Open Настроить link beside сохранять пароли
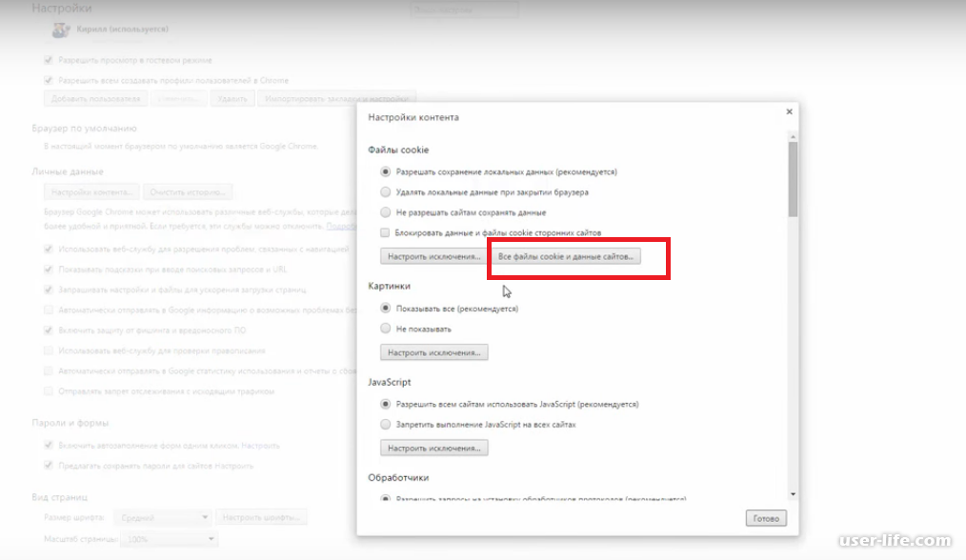The image size is (966, 560). (x=234, y=466)
